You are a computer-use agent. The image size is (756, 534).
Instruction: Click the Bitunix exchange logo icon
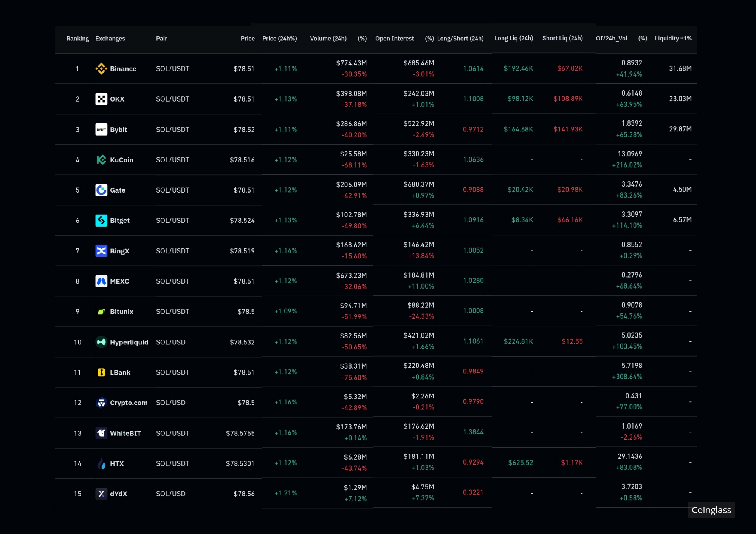(101, 312)
